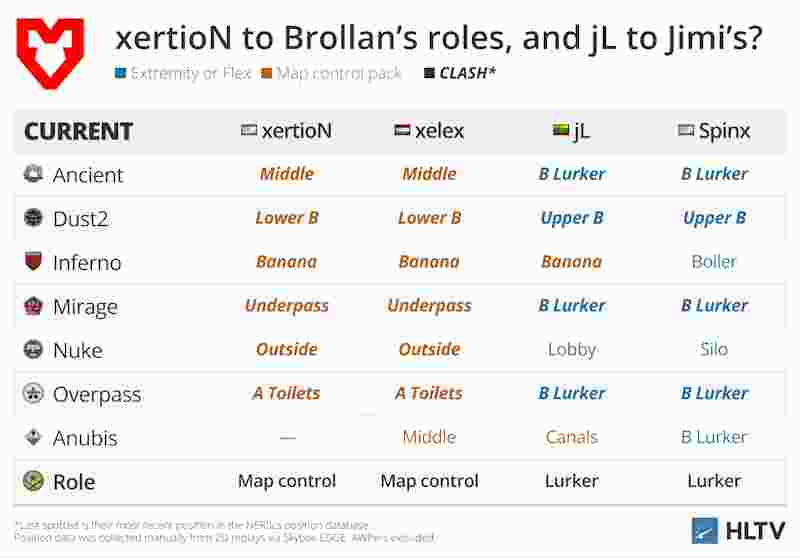Click jL's Canals position on Anubis
800x558 pixels.
click(572, 438)
